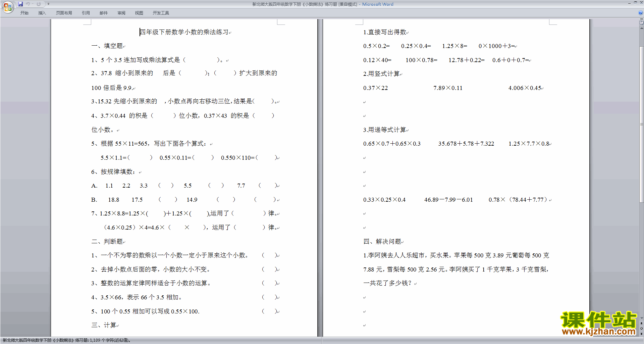Click the vertical scrollbar up arrow
This screenshot has height=344, width=644.
pos(641,28)
